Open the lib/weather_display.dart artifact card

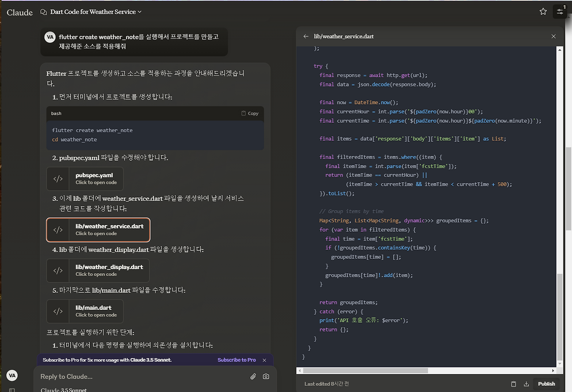(x=98, y=270)
